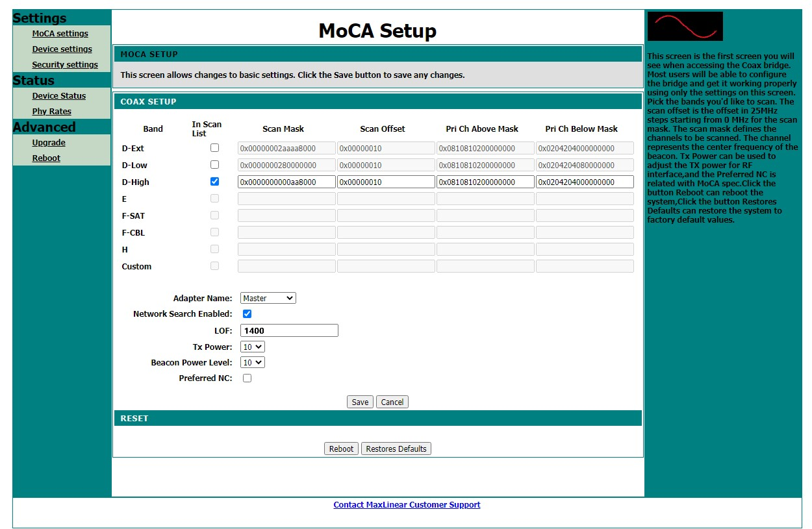Open the Device settings page

[62, 49]
